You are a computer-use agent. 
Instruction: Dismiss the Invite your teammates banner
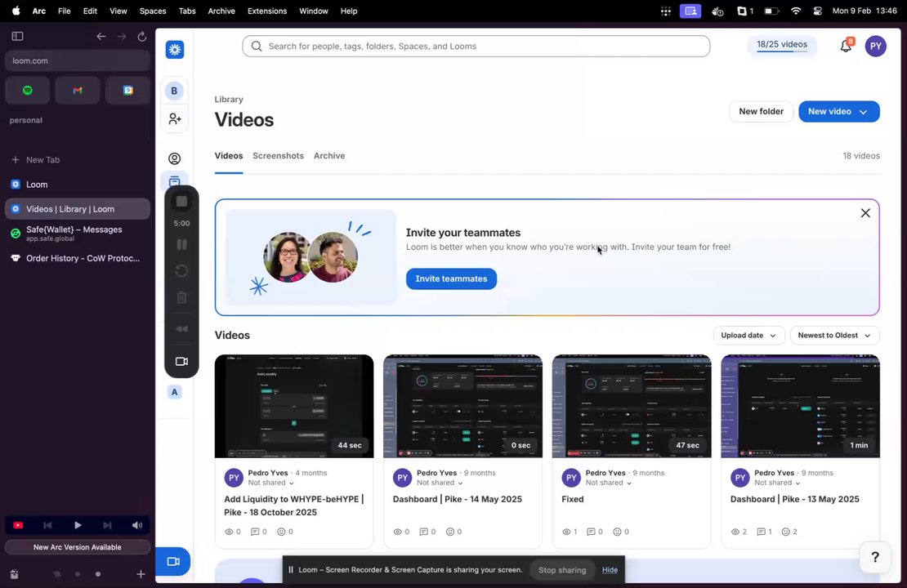(x=865, y=213)
